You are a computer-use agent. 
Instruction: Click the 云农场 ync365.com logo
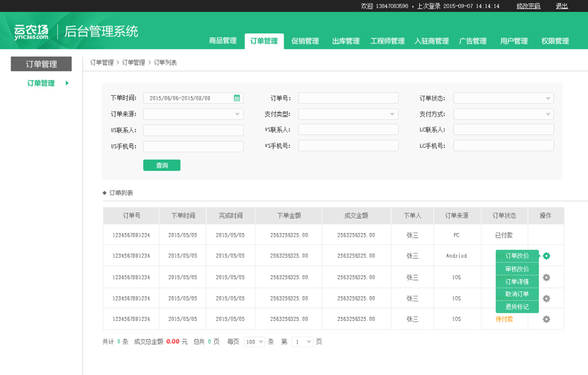[x=31, y=32]
